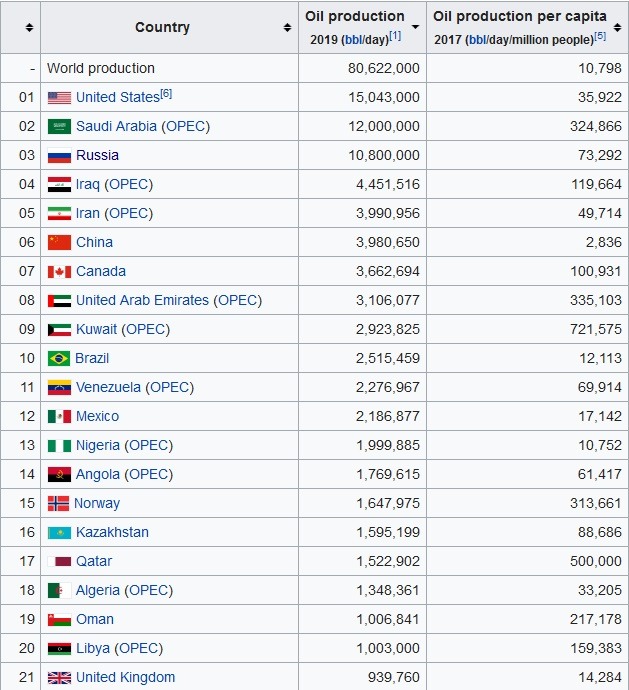Open citation reference [6] next to United States
The width and height of the screenshot is (629, 690).
pyautogui.click(x=166, y=94)
